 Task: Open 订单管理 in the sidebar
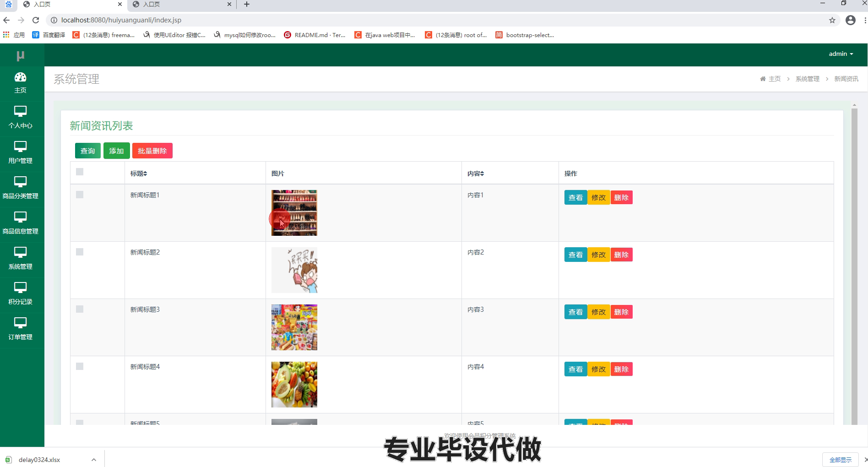pyautogui.click(x=20, y=329)
